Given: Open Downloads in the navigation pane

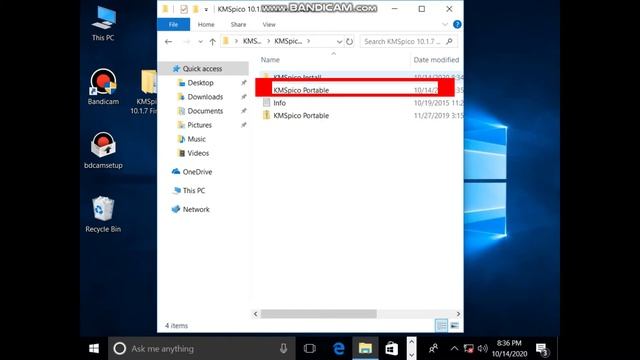Looking at the screenshot, I should point(205,97).
